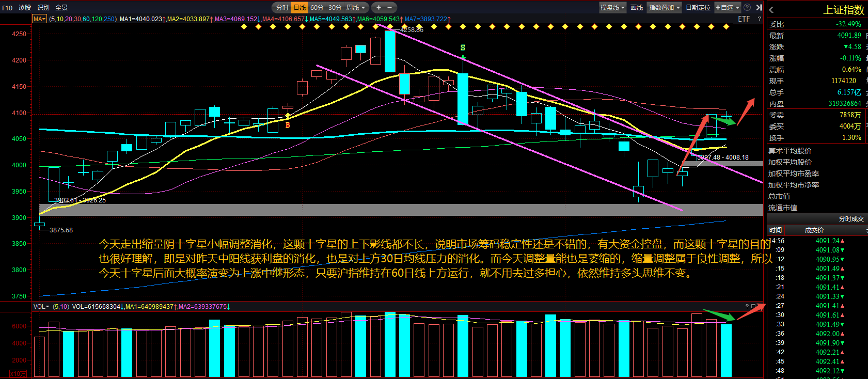The image size is (868, 379).
Task: Click the 委买 value 4004万
Action: 850,126
